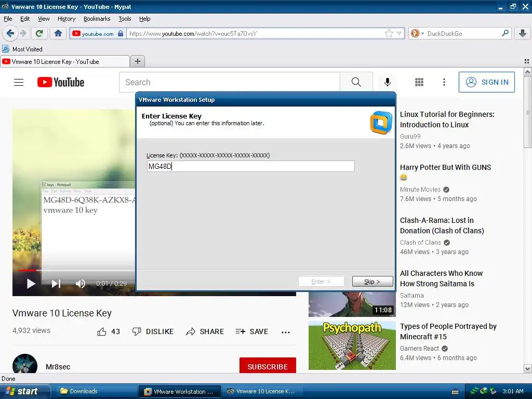Screen dimensions: 532x399
Task: Open the YouTube apps grid icon
Action: [419, 82]
